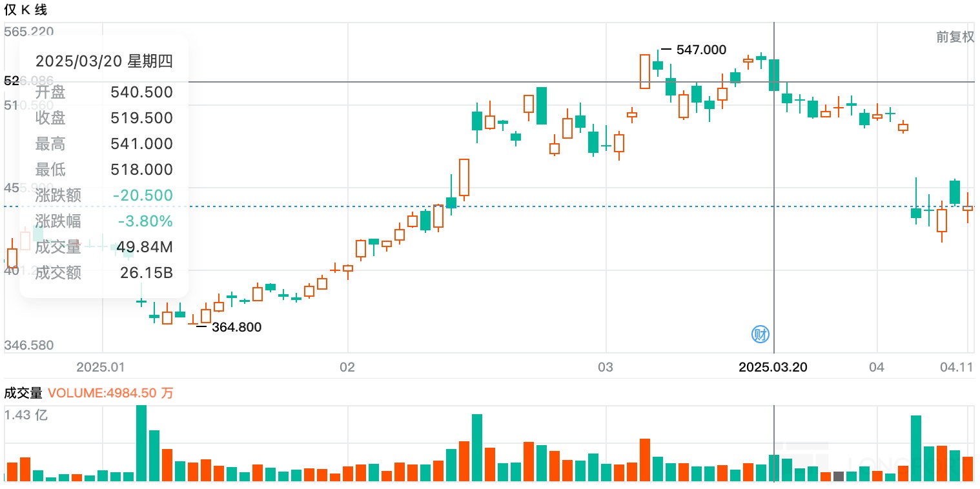Open the 仅 K 线 chart mode selector

coord(26,10)
